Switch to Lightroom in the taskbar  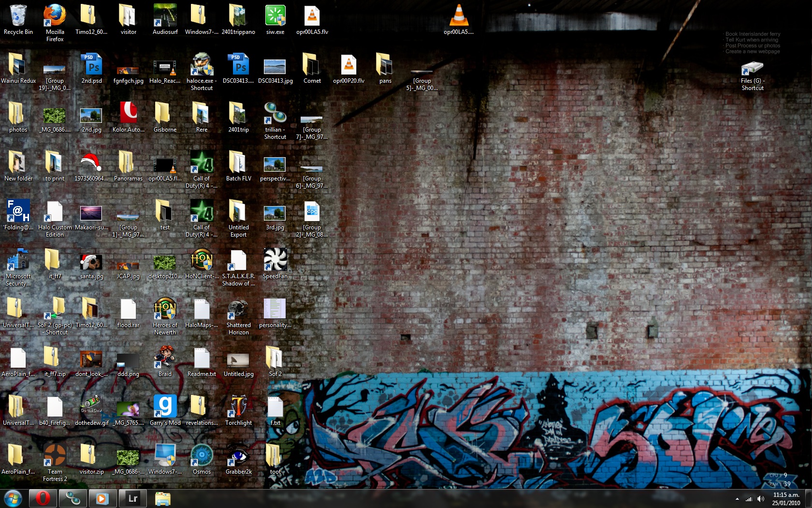pyautogui.click(x=132, y=498)
